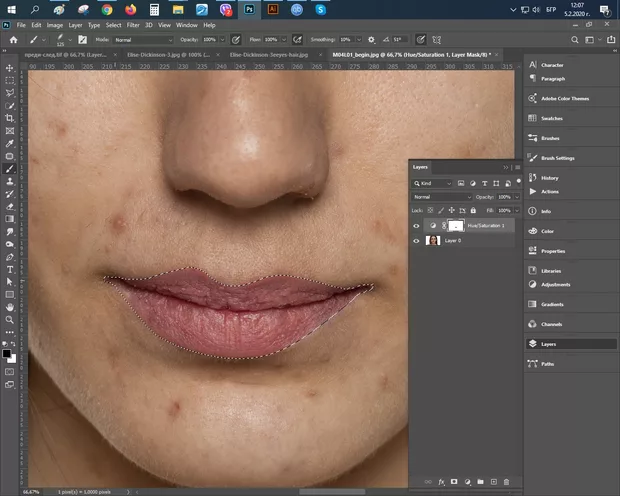Select the Zoom tool
This screenshot has height=496, width=620.
coord(9,320)
